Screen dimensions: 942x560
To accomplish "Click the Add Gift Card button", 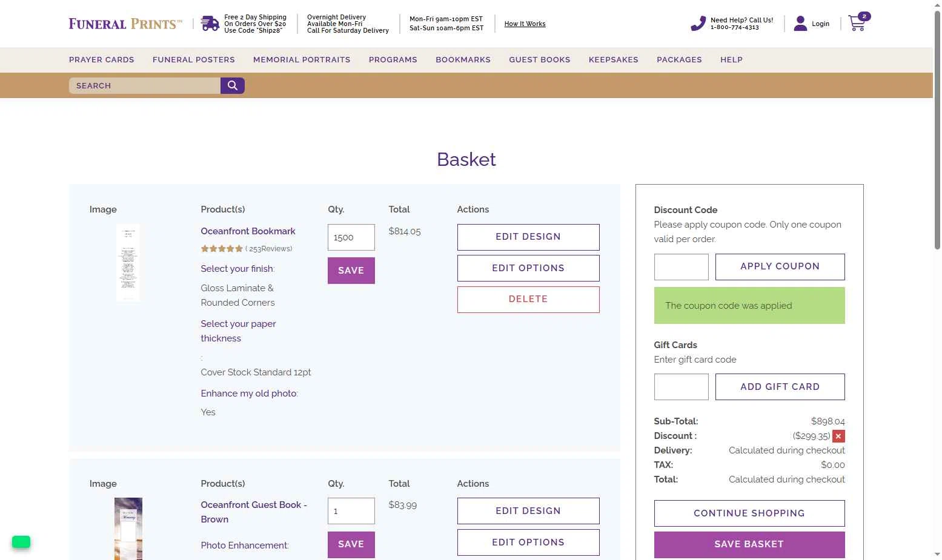I will click(780, 387).
